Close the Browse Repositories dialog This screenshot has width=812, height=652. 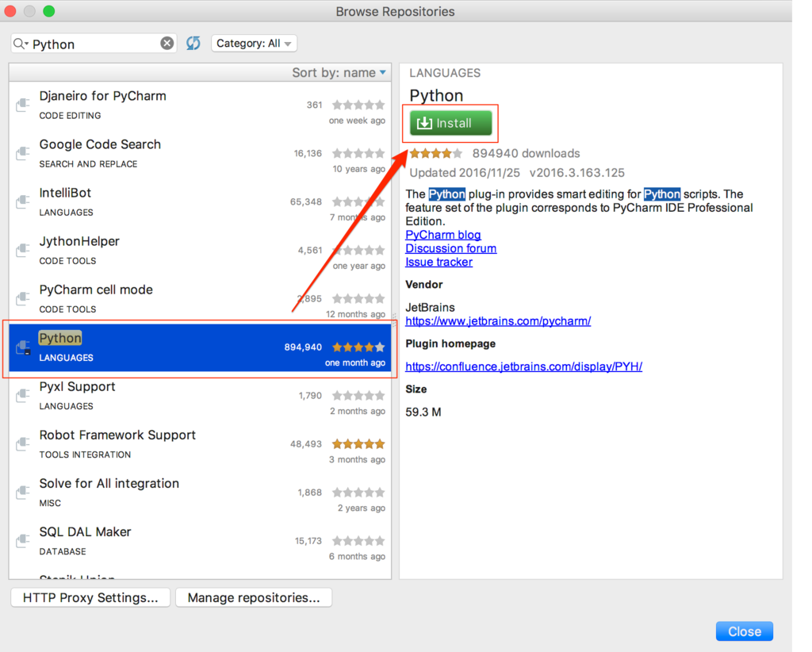coord(744,631)
